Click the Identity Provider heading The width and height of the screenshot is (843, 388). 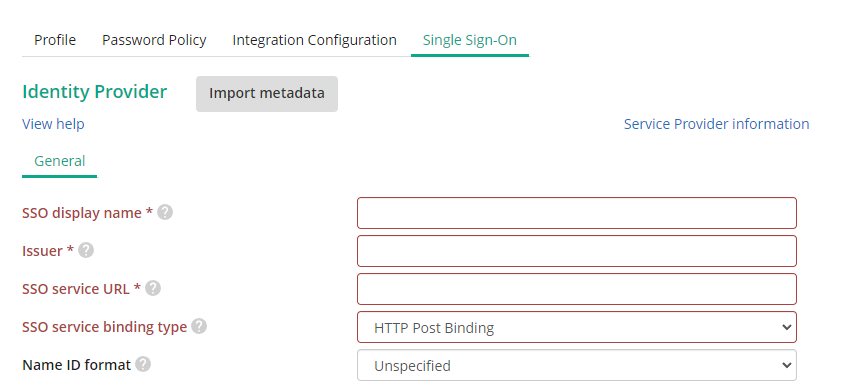[95, 92]
